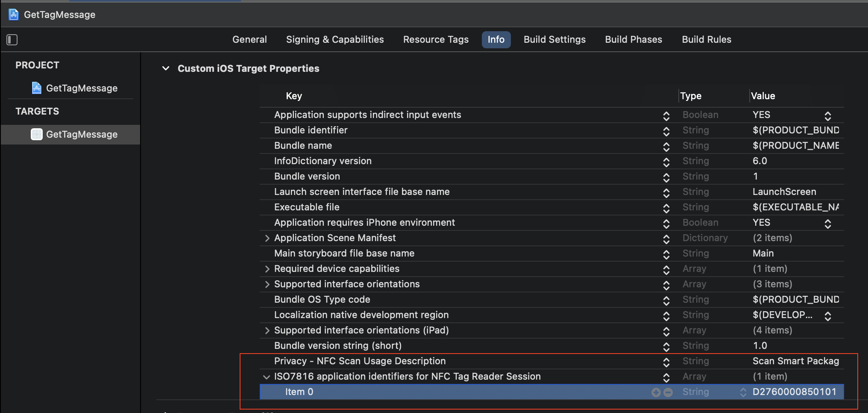Image resolution: width=868 pixels, height=413 pixels.
Task: Select the Localization native development region key
Action: point(361,315)
